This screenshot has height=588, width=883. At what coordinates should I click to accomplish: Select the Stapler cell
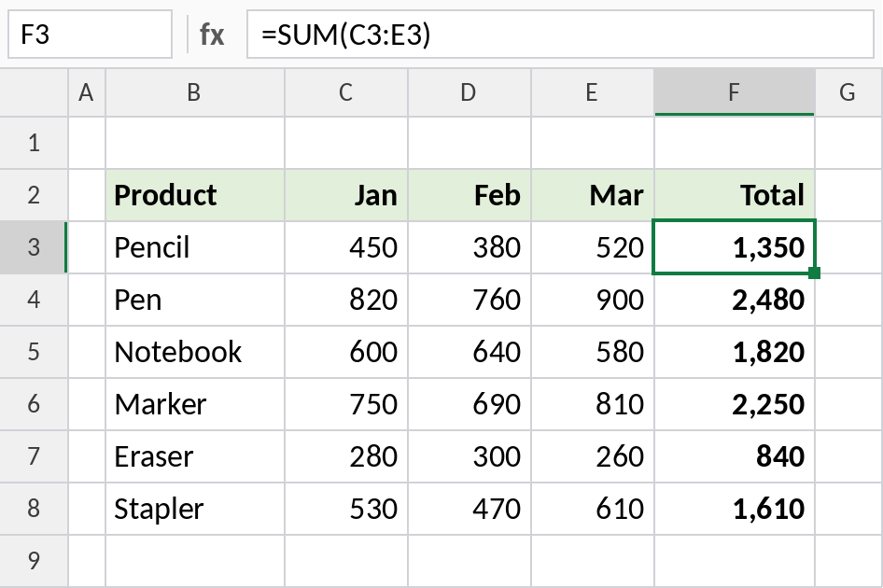click(x=195, y=509)
